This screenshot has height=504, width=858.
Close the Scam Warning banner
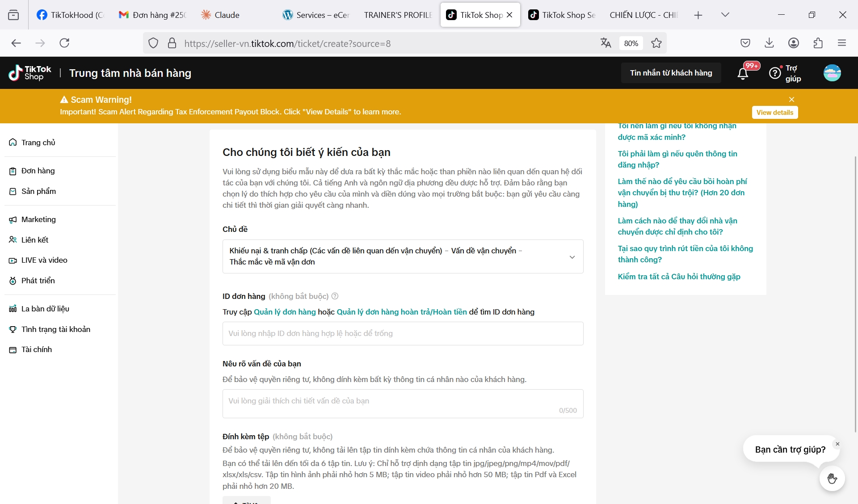(791, 99)
